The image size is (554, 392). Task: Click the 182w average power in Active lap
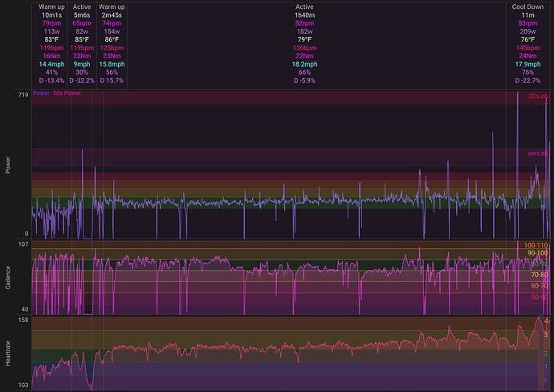[x=304, y=31]
